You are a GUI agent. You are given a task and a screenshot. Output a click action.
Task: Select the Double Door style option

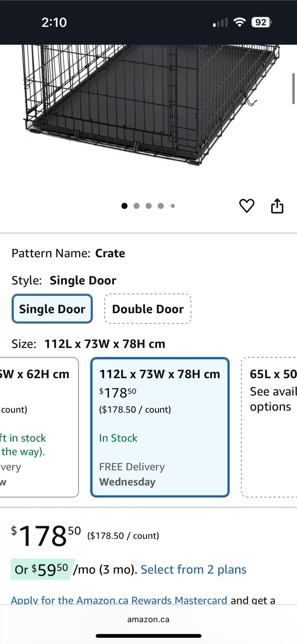[148, 309]
